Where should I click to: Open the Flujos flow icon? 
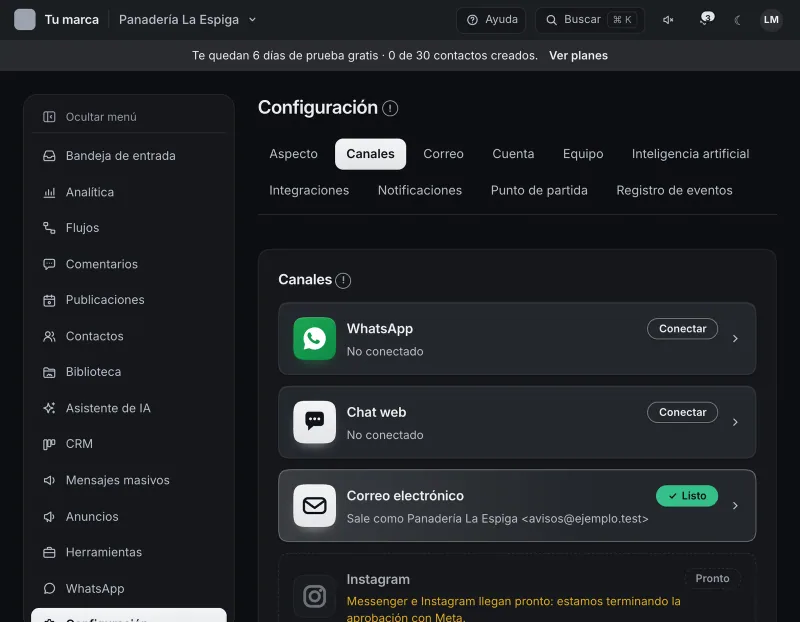tap(49, 228)
